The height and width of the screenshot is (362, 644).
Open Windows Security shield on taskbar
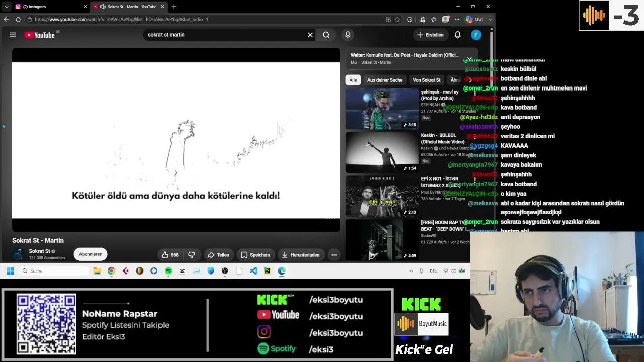coord(211,271)
